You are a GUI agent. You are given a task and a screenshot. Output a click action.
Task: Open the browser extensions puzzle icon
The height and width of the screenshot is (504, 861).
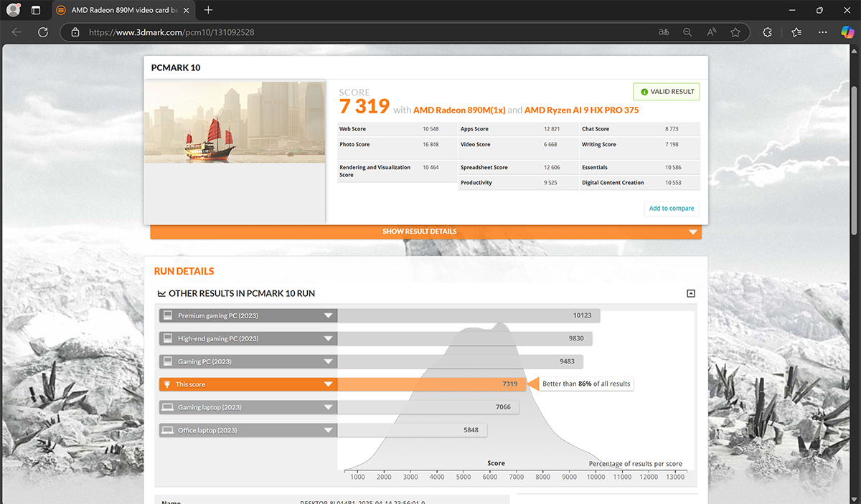[x=767, y=32]
